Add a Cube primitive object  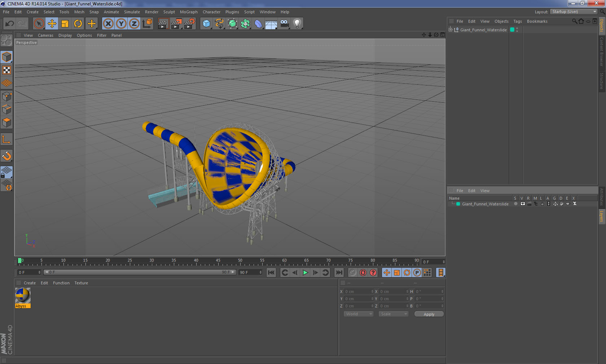point(206,24)
